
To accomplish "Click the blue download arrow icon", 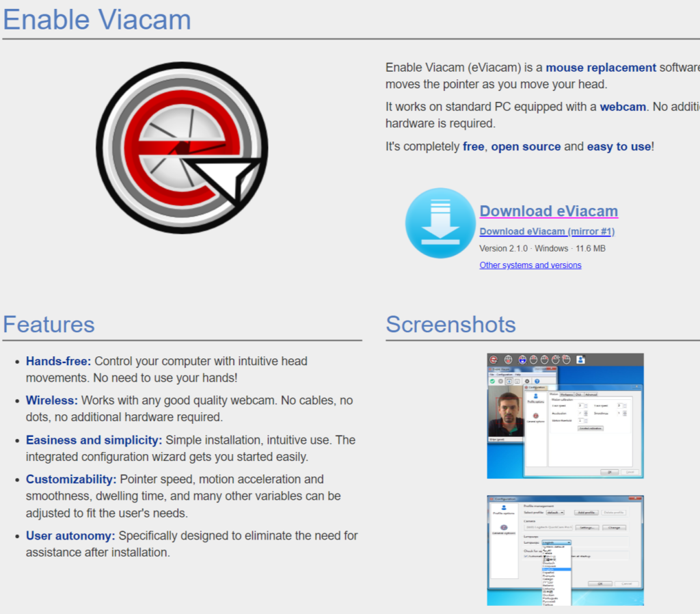I will point(440,224).
